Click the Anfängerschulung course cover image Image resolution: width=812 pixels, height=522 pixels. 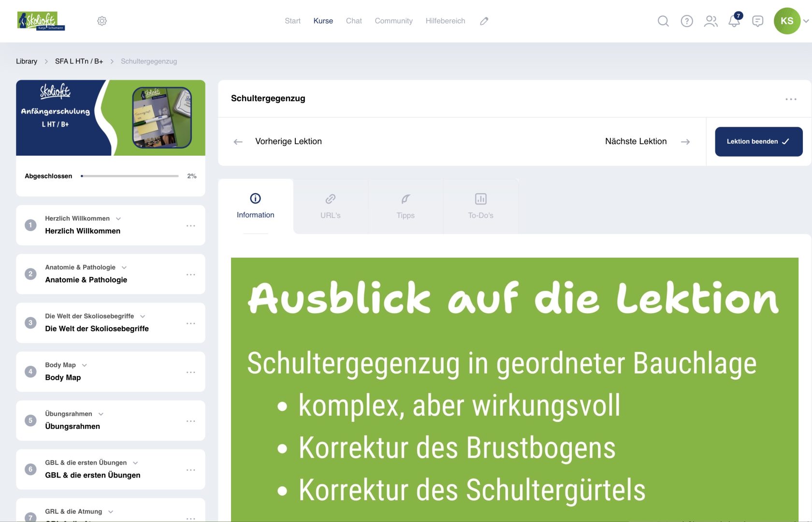click(x=110, y=117)
